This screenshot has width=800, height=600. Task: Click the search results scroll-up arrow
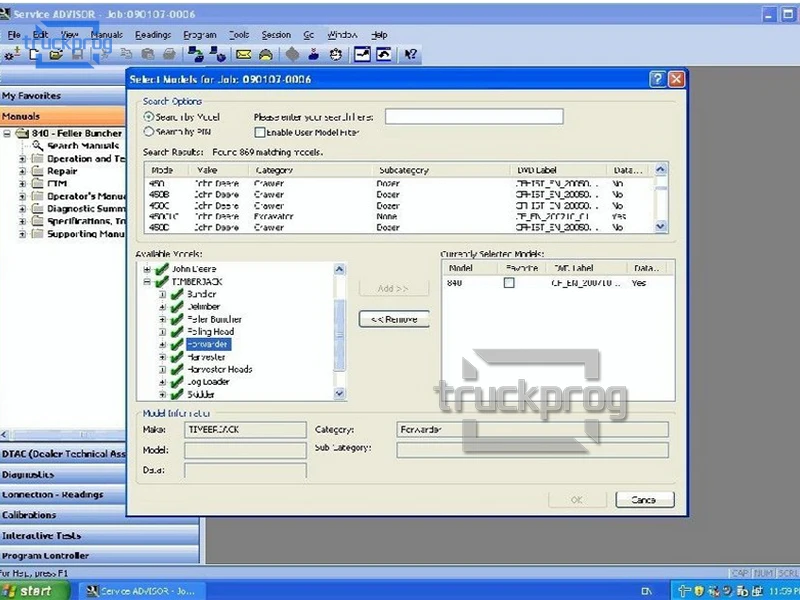tap(661, 169)
